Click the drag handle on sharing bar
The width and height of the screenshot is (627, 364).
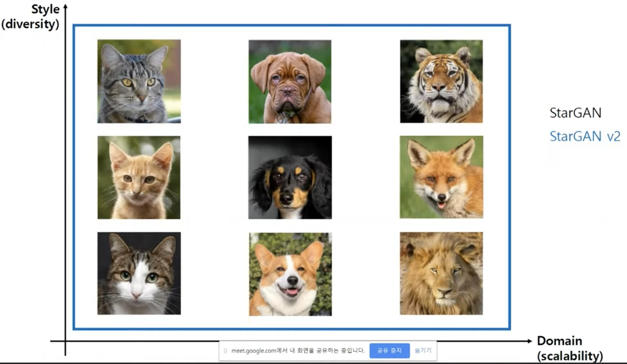click(x=225, y=351)
